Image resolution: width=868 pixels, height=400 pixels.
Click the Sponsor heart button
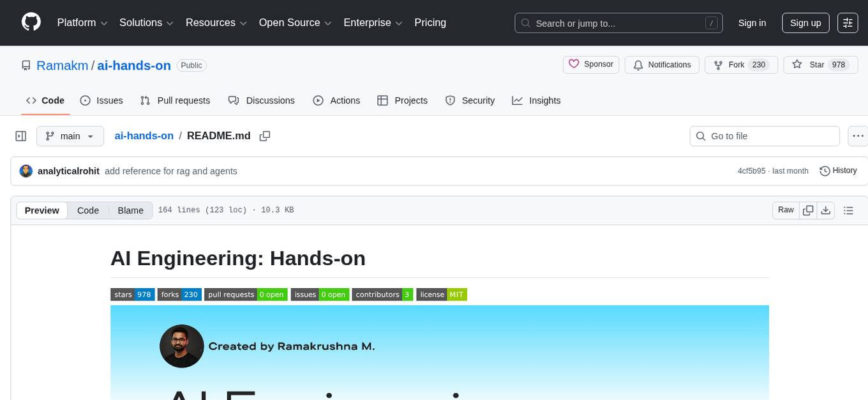[x=590, y=64]
